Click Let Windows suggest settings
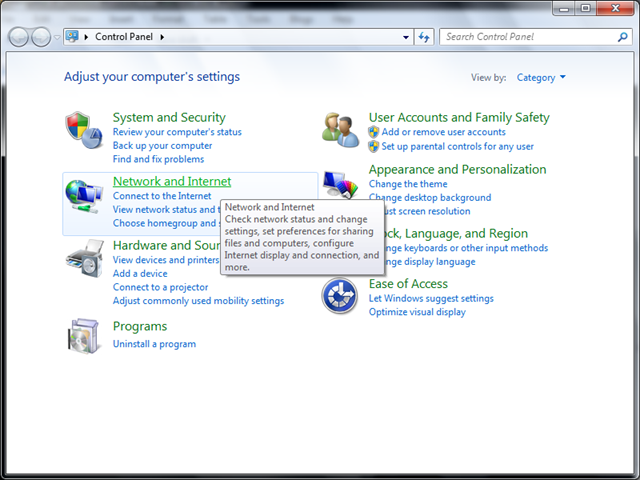The width and height of the screenshot is (640, 480). tap(431, 298)
